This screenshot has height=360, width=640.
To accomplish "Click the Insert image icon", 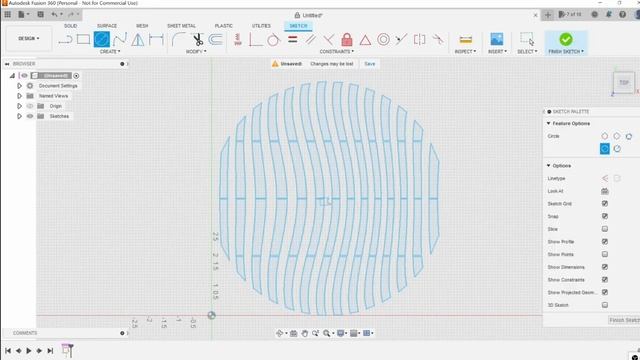I will 497,39.
